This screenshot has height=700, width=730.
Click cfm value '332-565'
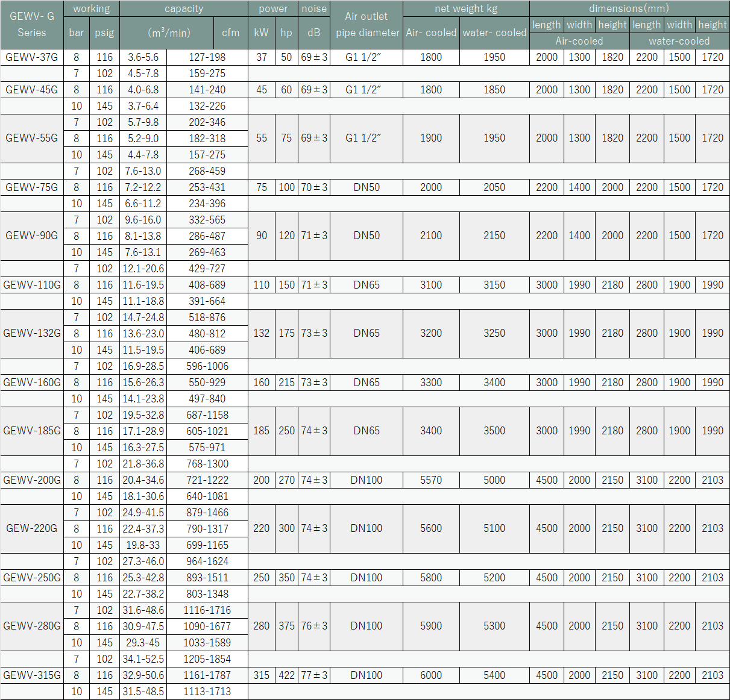[207, 220]
